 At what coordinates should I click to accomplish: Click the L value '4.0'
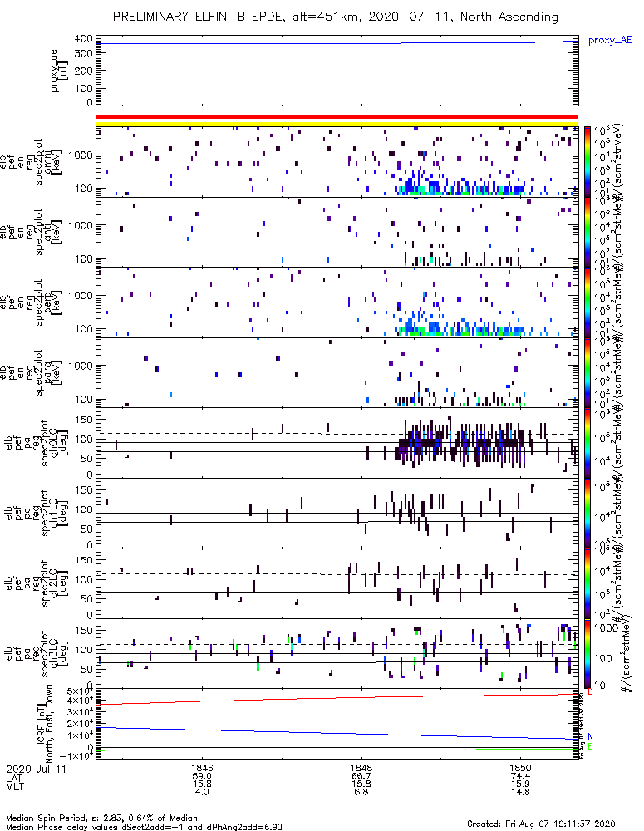coord(202,792)
